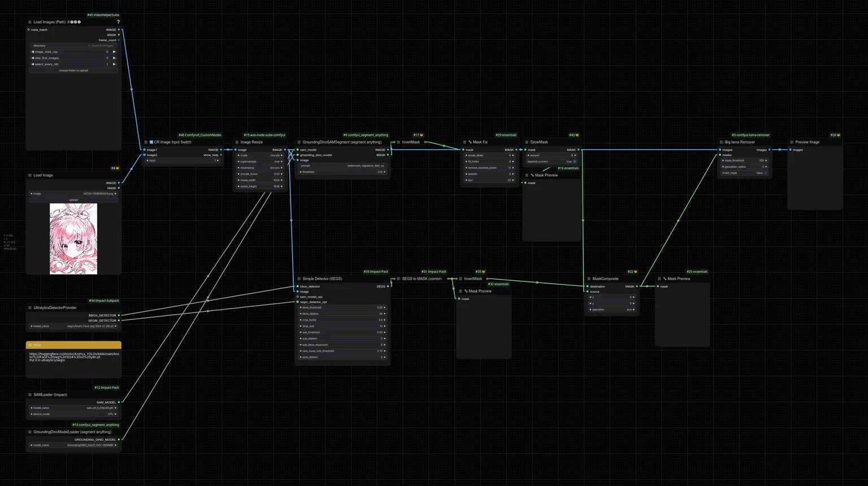
Task: Click the wrench icon on Mask Fix title
Action: 470,142
